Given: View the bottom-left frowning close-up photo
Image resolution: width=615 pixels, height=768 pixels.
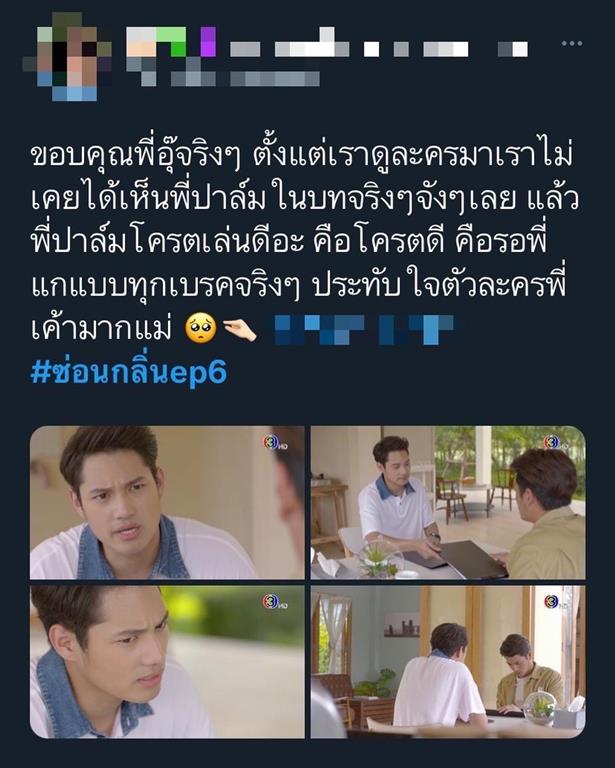Looking at the screenshot, I should [x=167, y=662].
